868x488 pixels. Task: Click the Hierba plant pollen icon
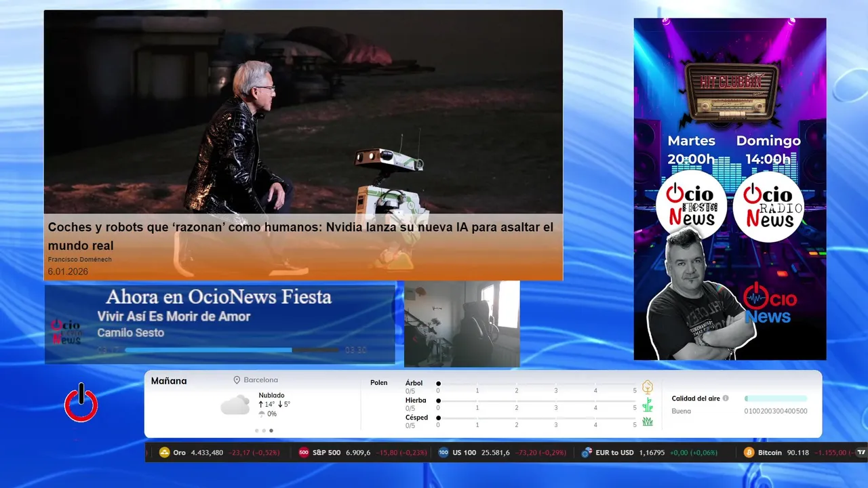648,405
